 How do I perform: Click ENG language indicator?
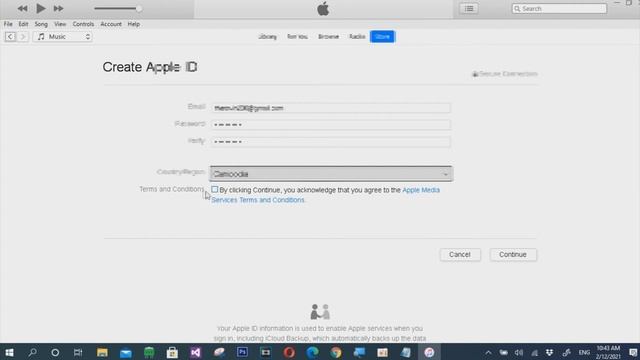[584, 353]
